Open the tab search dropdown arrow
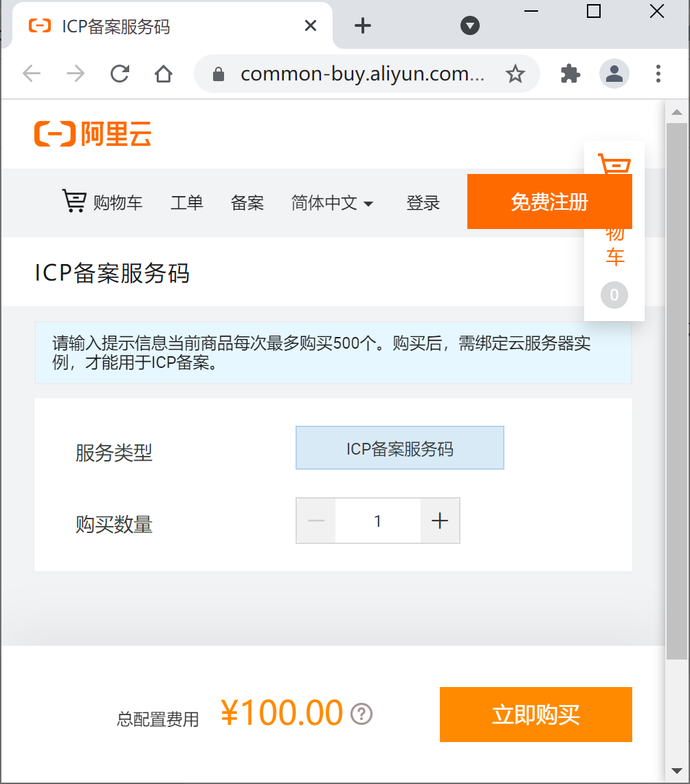The width and height of the screenshot is (690, 784). (x=469, y=25)
